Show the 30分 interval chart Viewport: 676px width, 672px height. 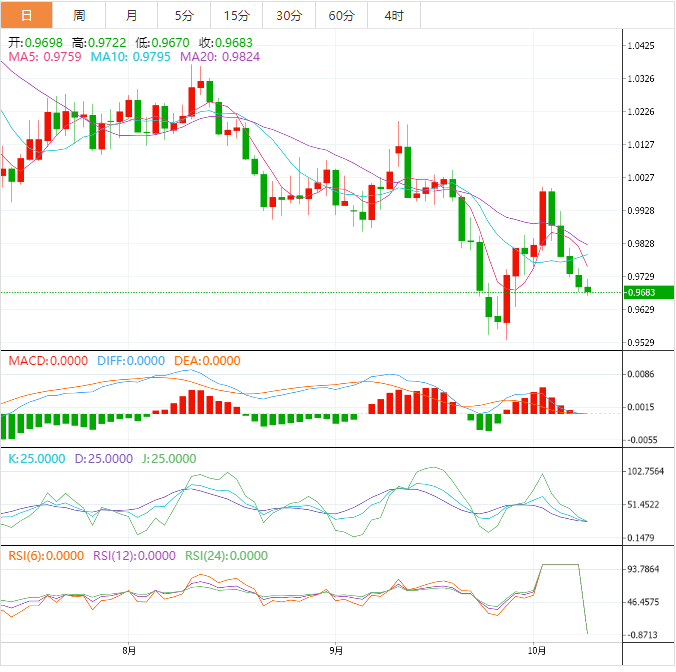pyautogui.click(x=289, y=15)
